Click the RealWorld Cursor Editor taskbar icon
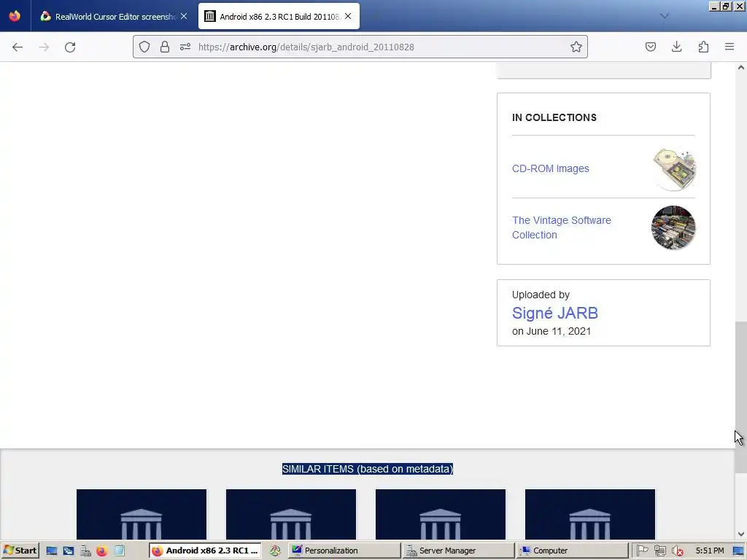 tap(275, 551)
